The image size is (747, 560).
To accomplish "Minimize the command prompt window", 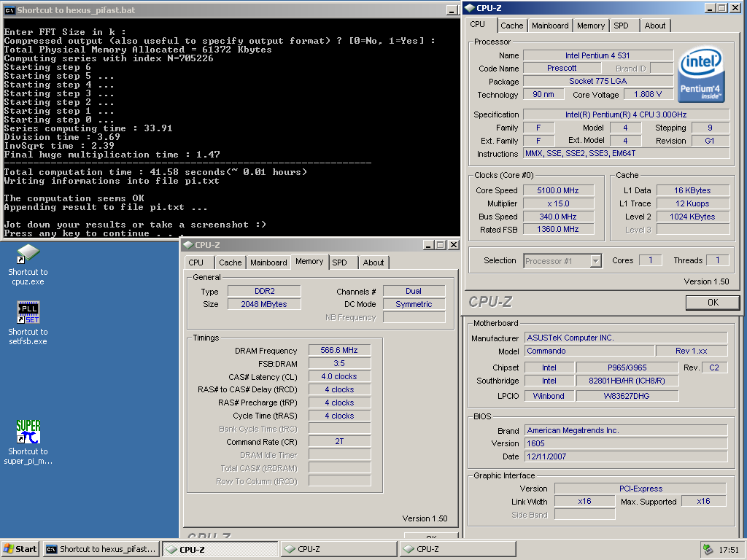I will pos(452,10).
